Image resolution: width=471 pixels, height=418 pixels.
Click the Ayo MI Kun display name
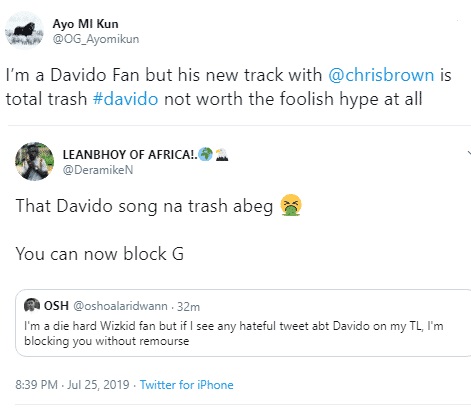pyautogui.click(x=85, y=24)
